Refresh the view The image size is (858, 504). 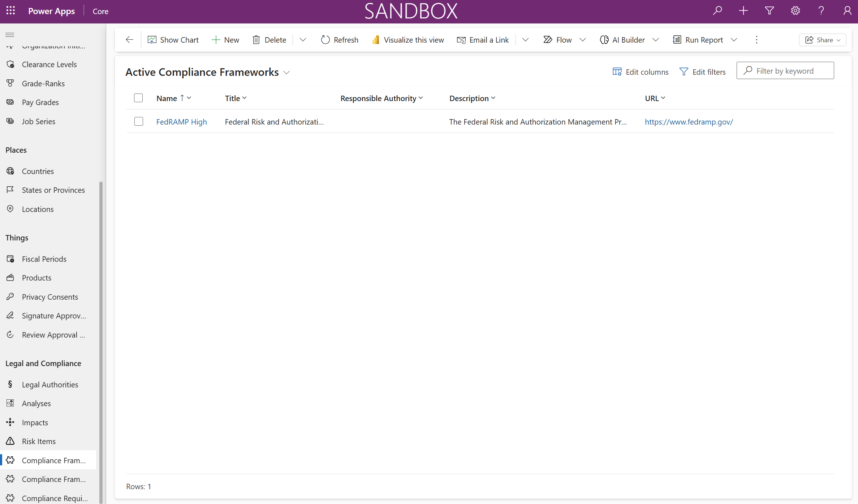(340, 40)
